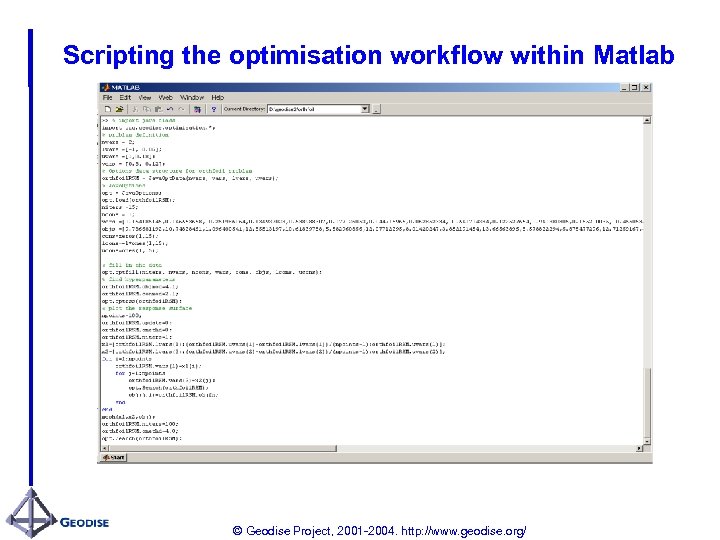Viewport: 720px width, 540px height.
Task: Click the Cut scissors toolbar icon
Action: coord(135,109)
